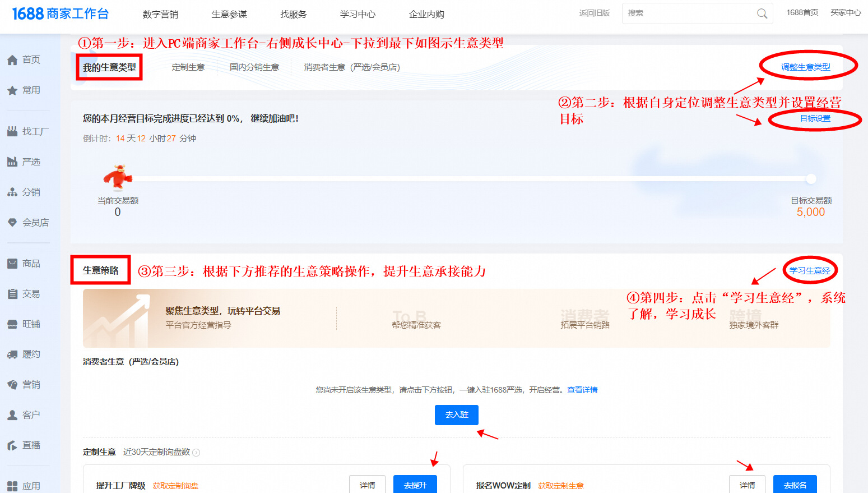
Task: Click the 聚焦生意类型 banner
Action: coord(457,319)
